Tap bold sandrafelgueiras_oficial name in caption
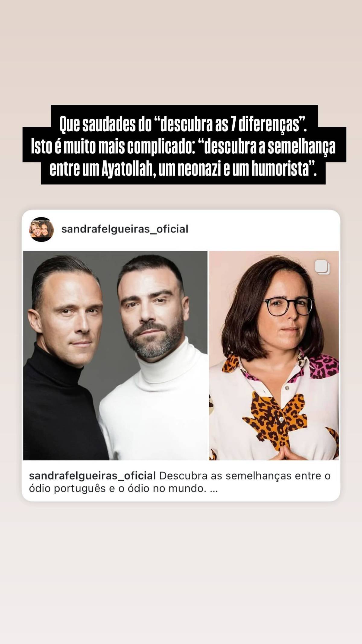Viewport: 362px width, 644px height. pyautogui.click(x=92, y=476)
